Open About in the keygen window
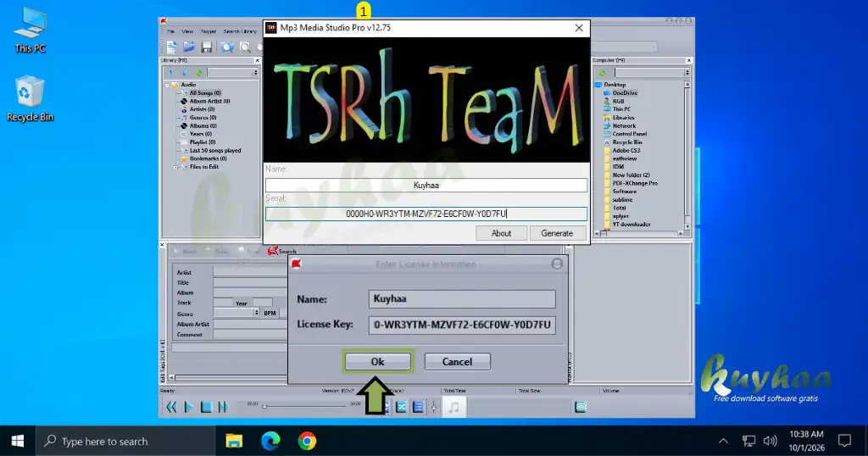This screenshot has width=868, height=456. pyautogui.click(x=501, y=233)
